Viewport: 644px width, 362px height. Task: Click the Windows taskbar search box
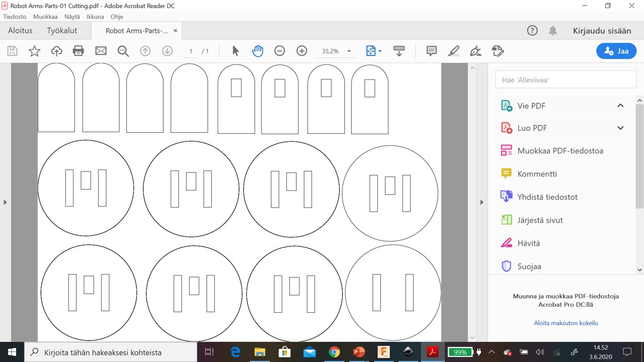point(111,352)
